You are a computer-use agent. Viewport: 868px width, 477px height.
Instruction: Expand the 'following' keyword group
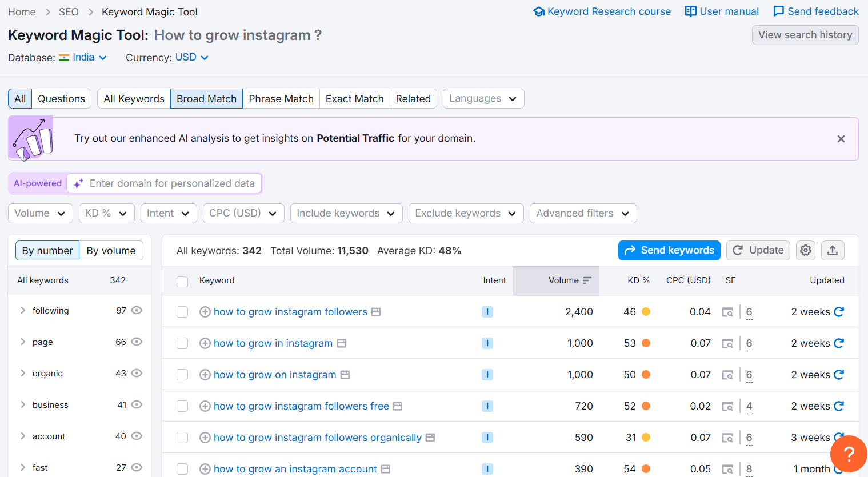(23, 310)
